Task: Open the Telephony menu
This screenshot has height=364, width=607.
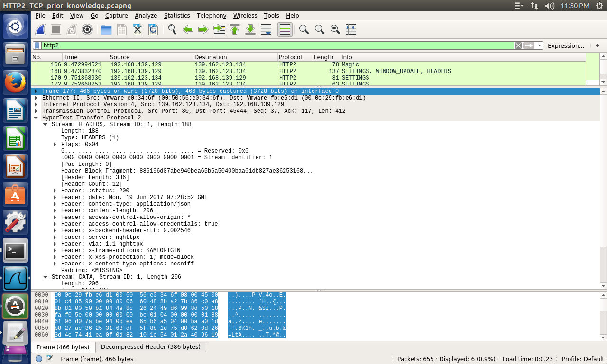Action: tap(212, 16)
